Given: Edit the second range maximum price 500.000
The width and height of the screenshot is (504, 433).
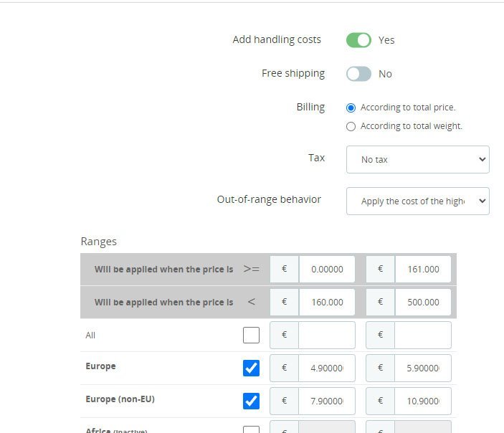Looking at the screenshot, I should pos(422,302).
